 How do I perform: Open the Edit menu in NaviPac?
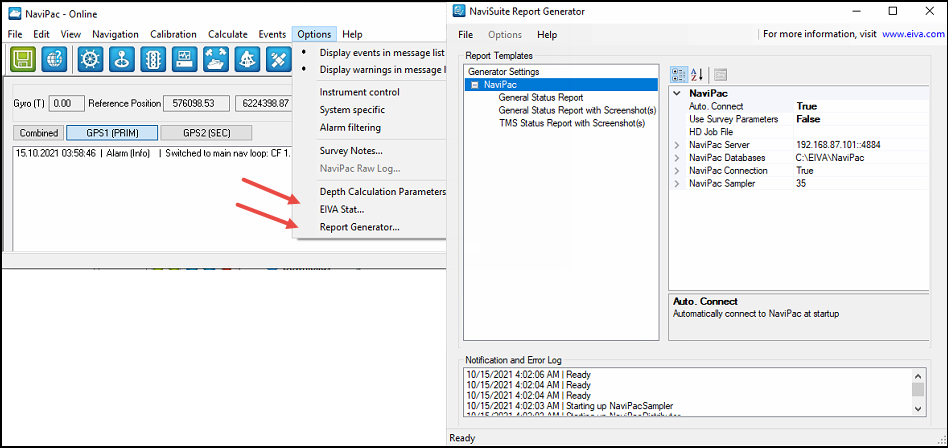pos(41,34)
